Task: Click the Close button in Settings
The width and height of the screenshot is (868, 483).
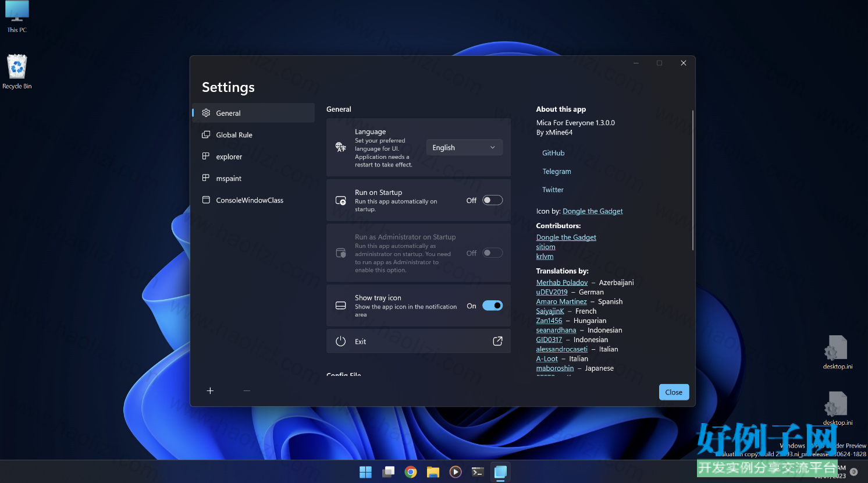Action: pos(674,392)
